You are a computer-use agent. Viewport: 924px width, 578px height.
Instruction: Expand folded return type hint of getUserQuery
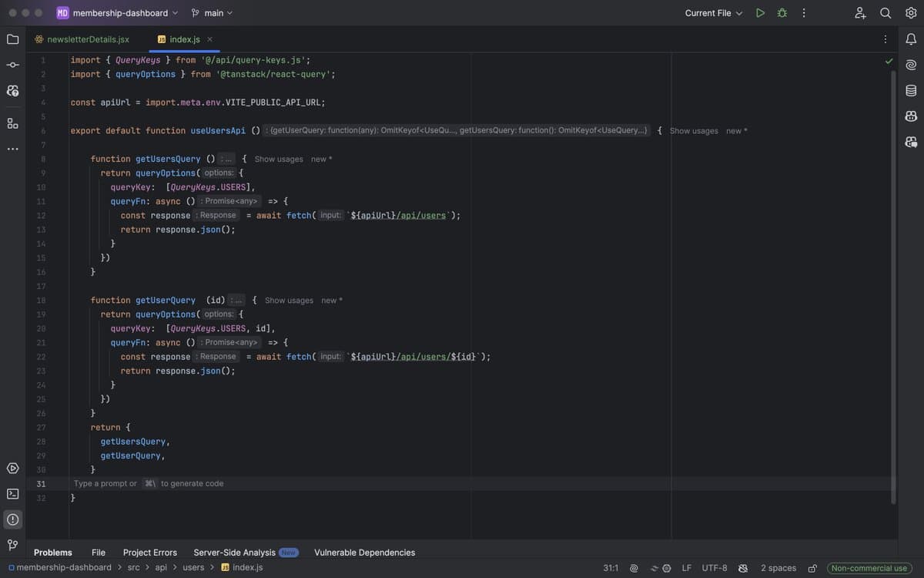pos(236,300)
